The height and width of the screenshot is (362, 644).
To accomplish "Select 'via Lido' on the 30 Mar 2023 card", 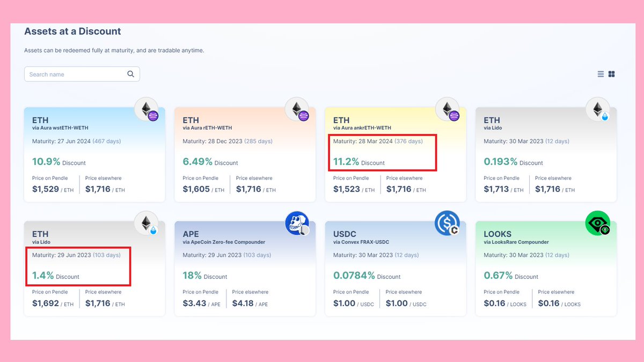I will [493, 128].
